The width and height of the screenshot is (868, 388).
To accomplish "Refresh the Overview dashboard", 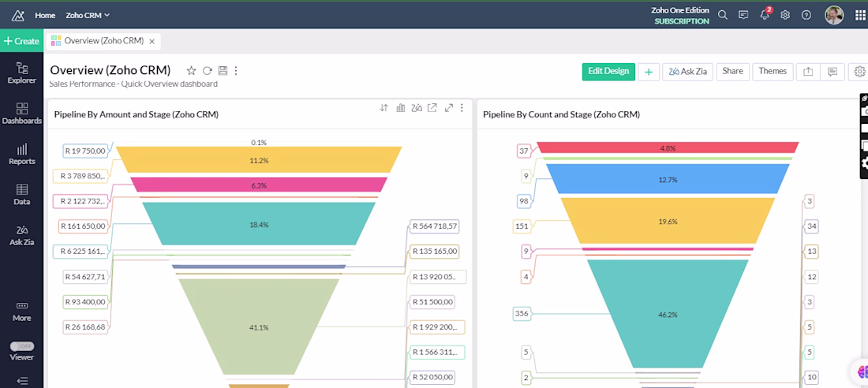I will pyautogui.click(x=207, y=70).
